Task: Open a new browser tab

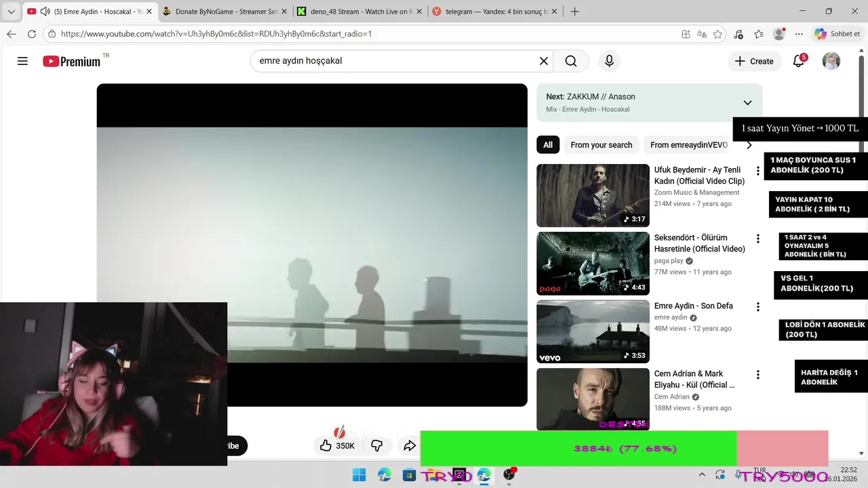Action: [x=574, y=12]
